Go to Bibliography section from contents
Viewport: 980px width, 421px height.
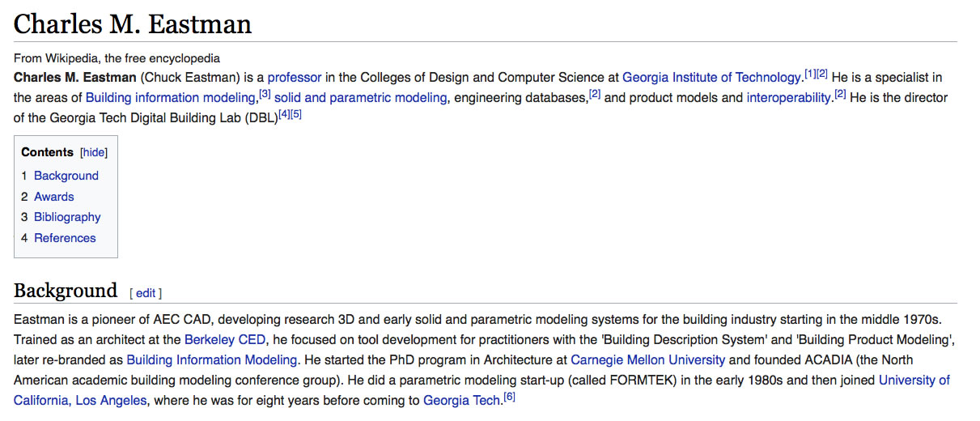click(x=67, y=217)
